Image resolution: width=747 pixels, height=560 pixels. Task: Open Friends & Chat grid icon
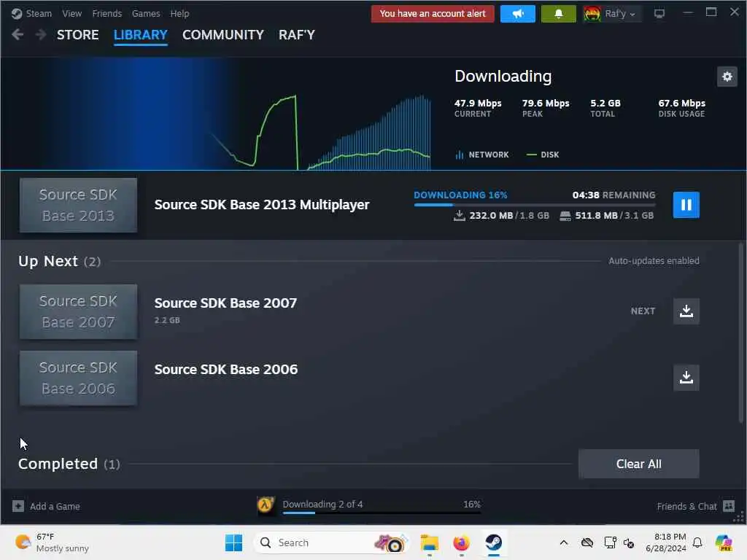729,506
